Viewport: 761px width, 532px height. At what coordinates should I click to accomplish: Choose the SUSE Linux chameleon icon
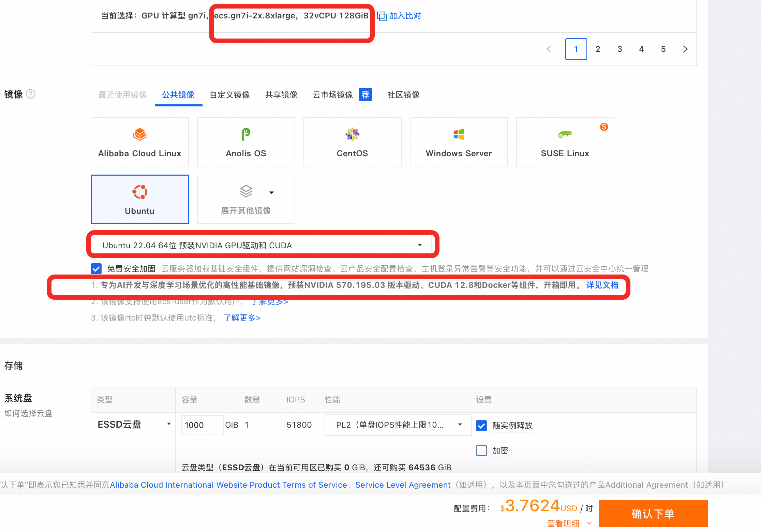565,134
